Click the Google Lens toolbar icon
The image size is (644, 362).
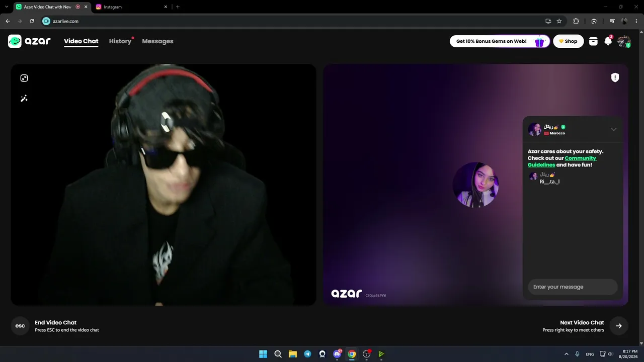point(594,21)
